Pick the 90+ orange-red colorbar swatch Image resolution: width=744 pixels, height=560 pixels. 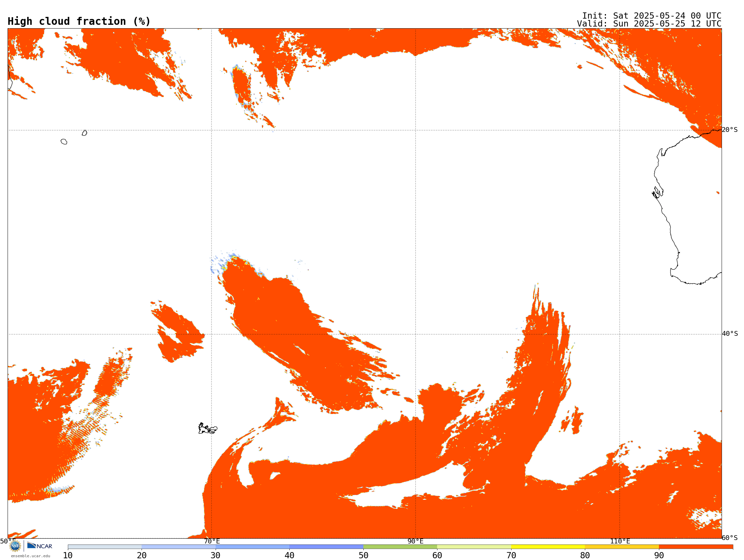click(x=696, y=547)
